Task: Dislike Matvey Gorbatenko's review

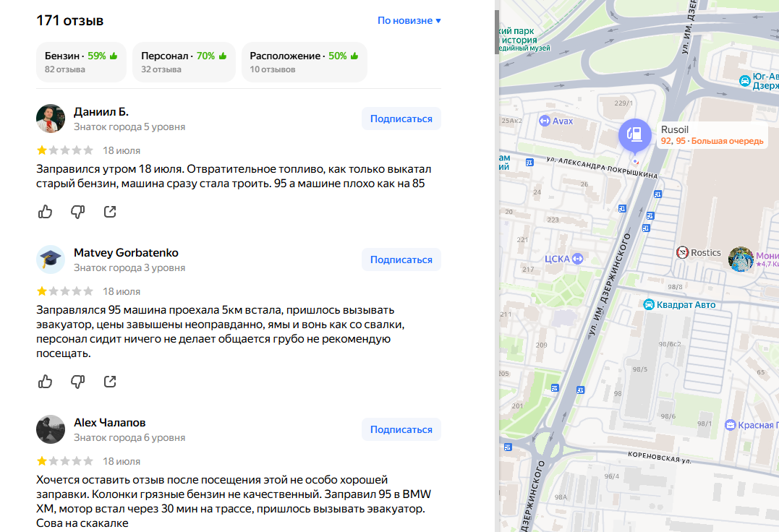Action: click(x=77, y=382)
